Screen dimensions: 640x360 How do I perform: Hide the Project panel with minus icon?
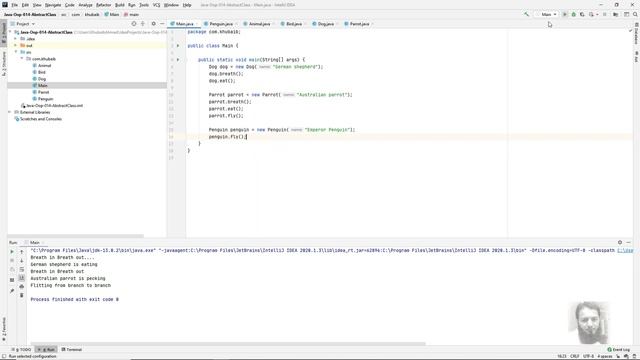[x=162, y=24]
